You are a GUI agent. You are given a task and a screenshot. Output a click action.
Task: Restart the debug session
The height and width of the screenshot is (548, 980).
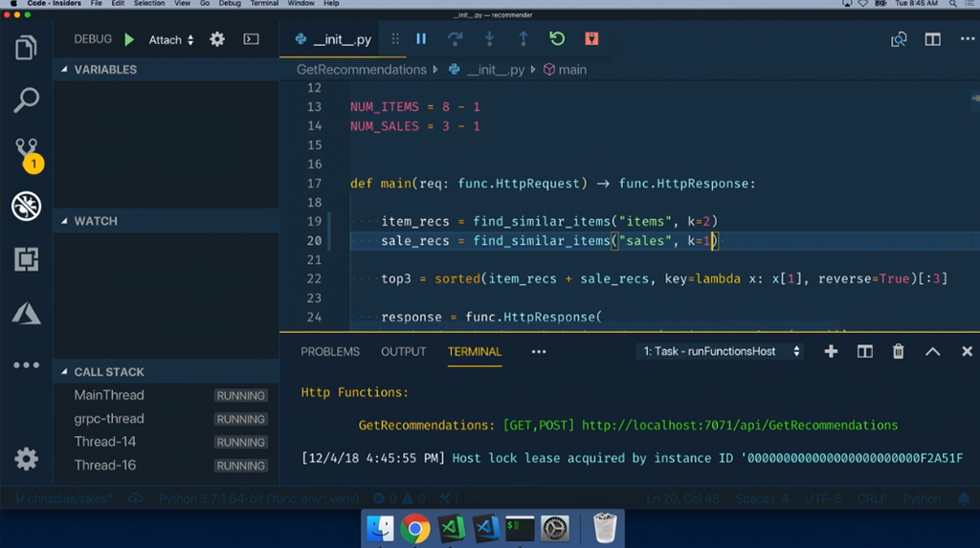[557, 39]
